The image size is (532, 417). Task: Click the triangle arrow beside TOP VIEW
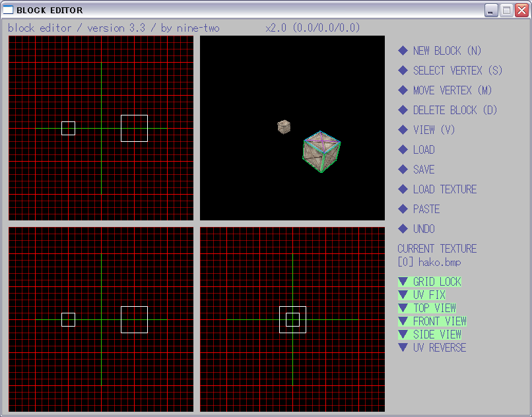pyautogui.click(x=403, y=308)
